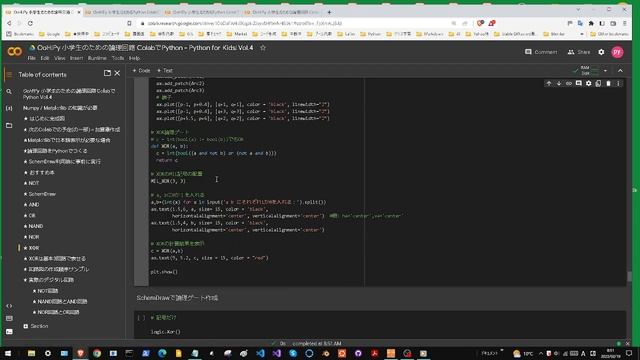
Task: Open the Runtime menu
Action: pos(97,58)
